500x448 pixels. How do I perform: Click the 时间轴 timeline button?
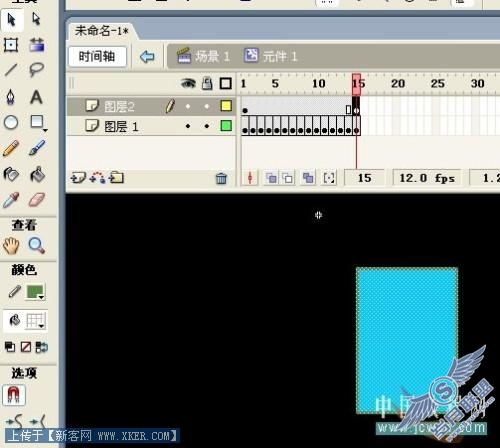[97, 56]
